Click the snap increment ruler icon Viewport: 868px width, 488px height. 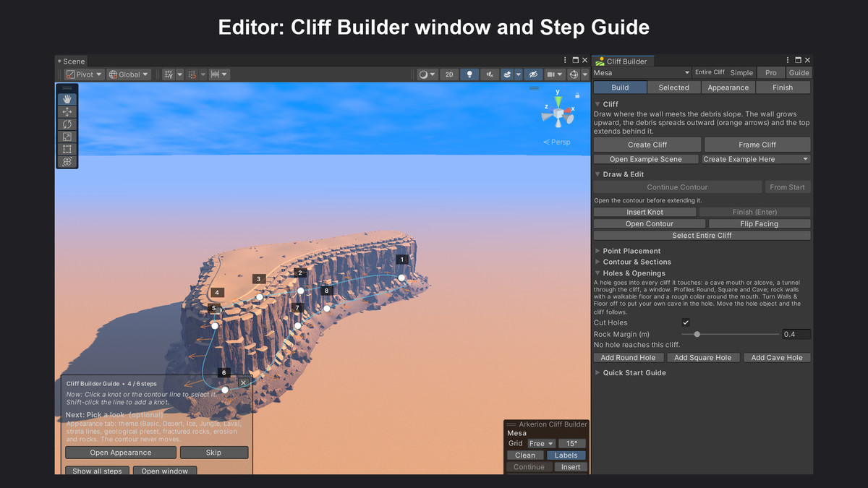point(215,74)
